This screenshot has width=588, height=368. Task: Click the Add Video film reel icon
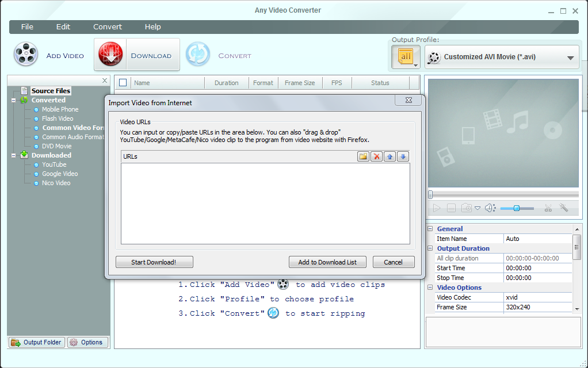click(26, 55)
